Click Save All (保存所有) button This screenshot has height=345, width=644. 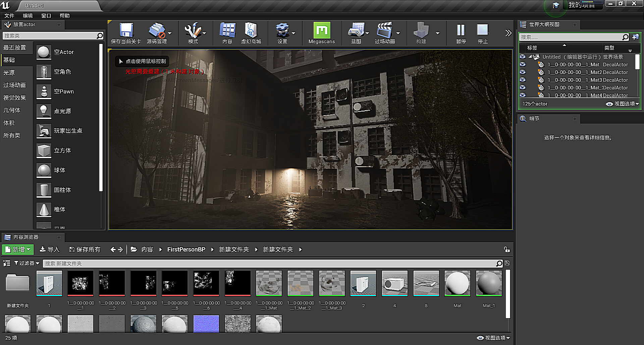(85, 250)
